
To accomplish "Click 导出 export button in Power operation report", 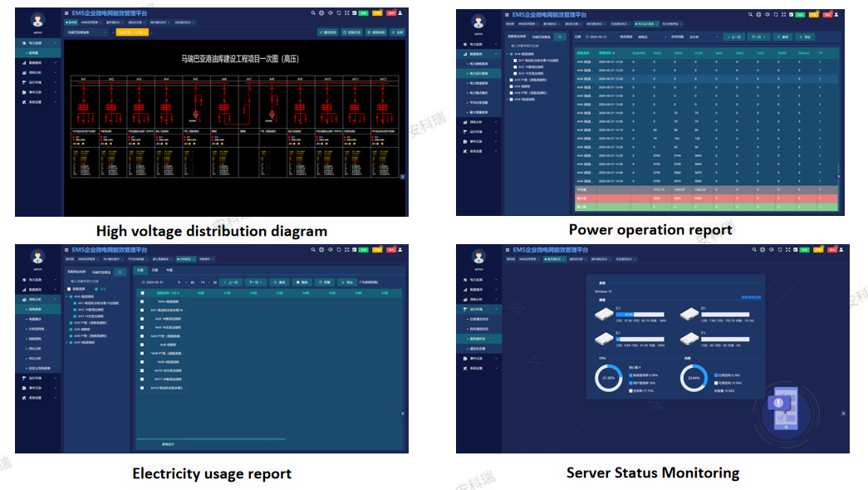I will [x=804, y=37].
